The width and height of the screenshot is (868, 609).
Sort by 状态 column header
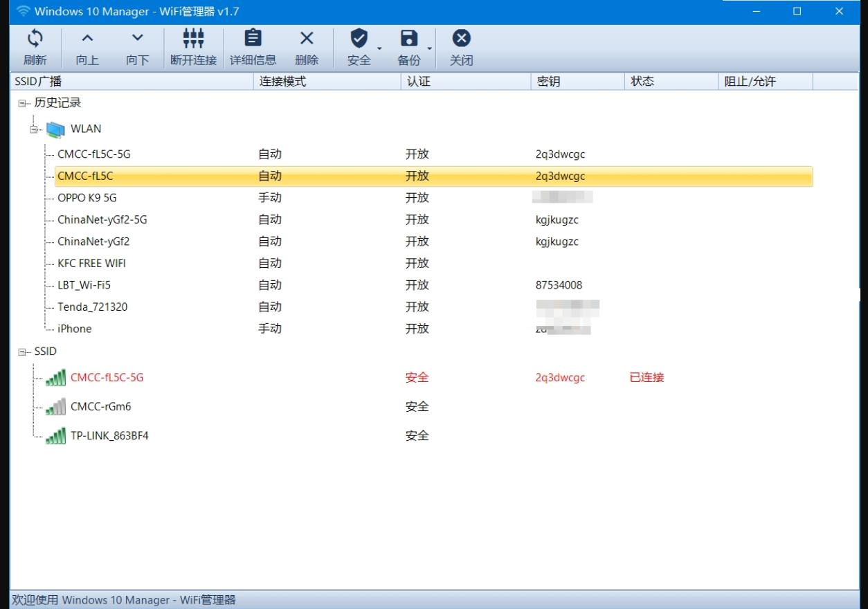[x=671, y=81]
